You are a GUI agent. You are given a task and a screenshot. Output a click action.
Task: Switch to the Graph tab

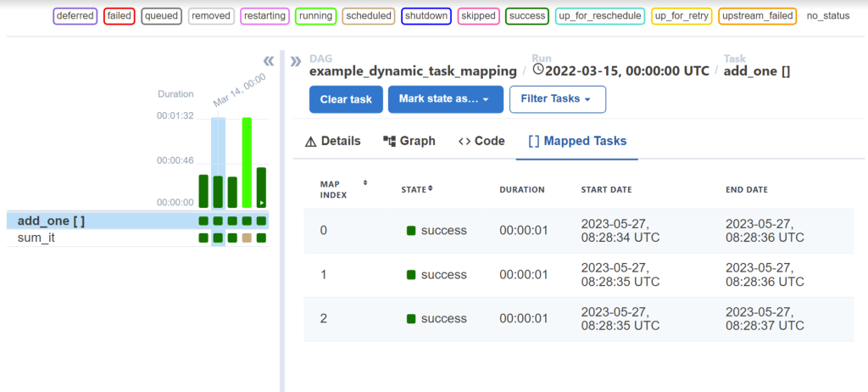[409, 141]
